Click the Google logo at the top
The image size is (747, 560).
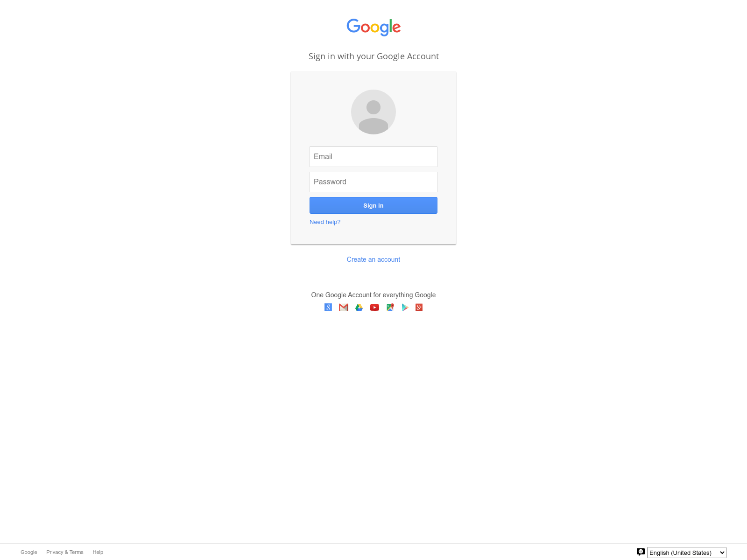[373, 27]
